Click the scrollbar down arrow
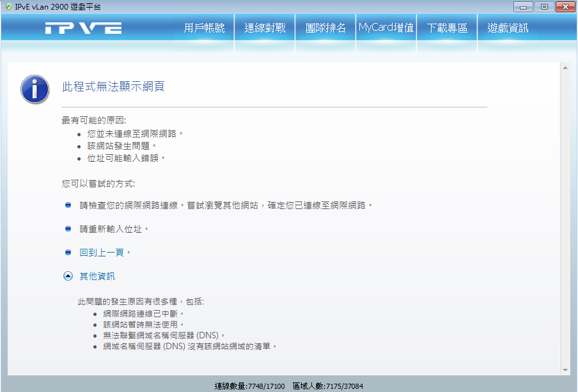 pos(565,370)
